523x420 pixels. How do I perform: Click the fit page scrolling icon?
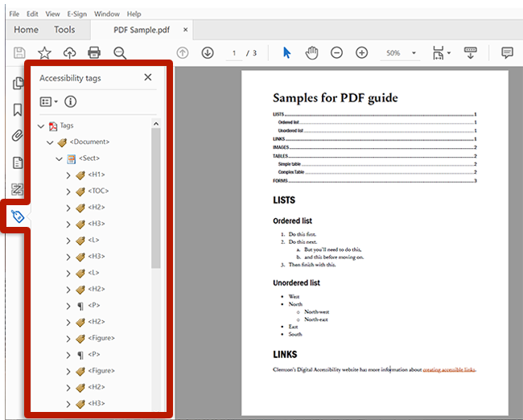(x=438, y=53)
